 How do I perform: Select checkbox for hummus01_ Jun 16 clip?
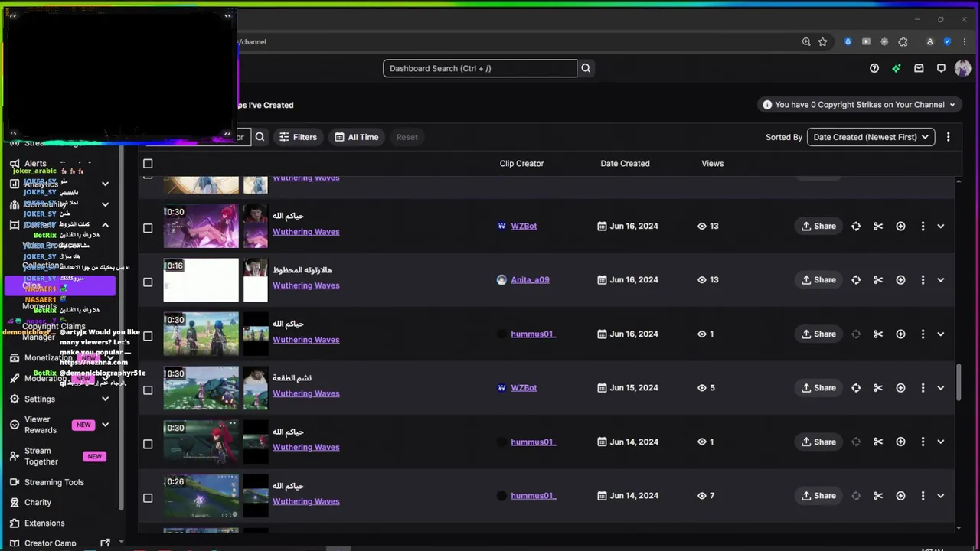click(x=148, y=336)
